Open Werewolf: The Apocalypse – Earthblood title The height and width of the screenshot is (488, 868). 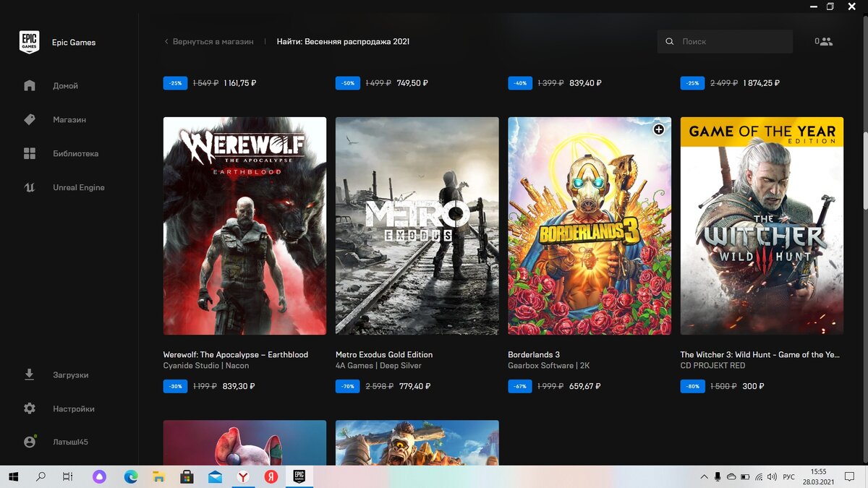click(236, 355)
